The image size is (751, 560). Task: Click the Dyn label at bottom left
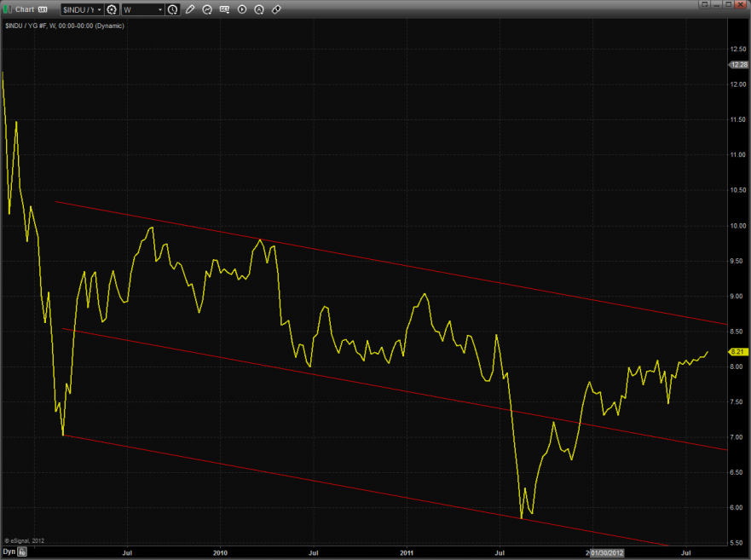click(9, 551)
